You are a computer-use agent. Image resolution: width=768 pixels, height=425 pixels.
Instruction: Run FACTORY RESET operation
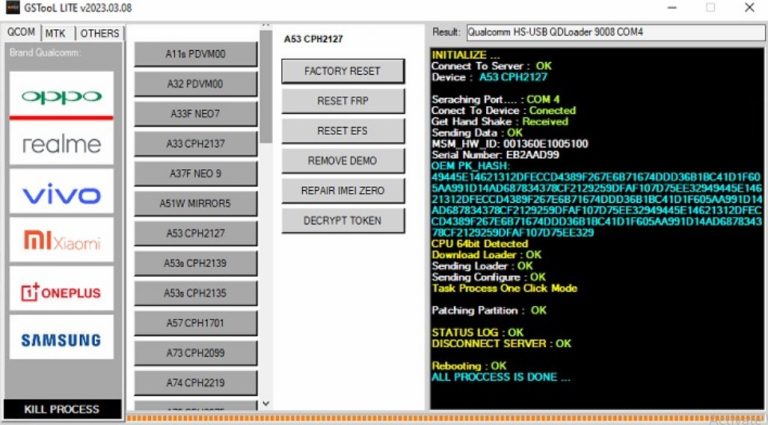343,71
